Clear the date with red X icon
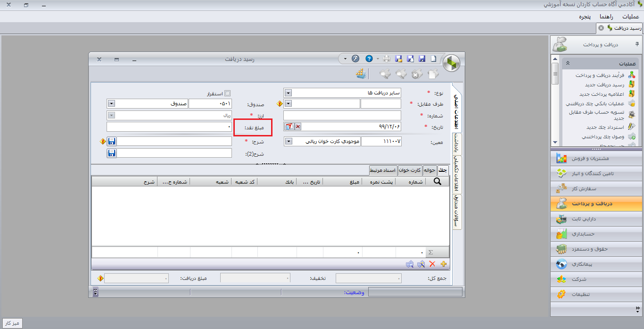 (x=298, y=127)
